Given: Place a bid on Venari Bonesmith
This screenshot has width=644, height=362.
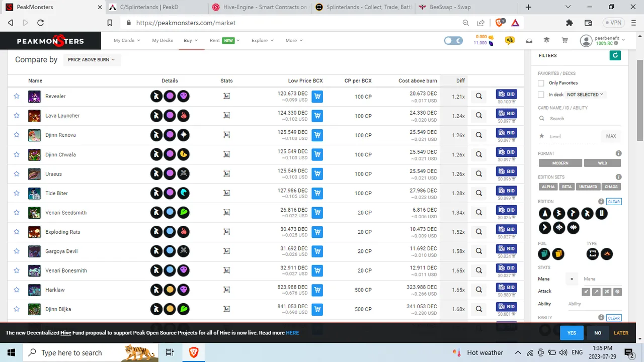Looking at the screenshot, I should (506, 268).
